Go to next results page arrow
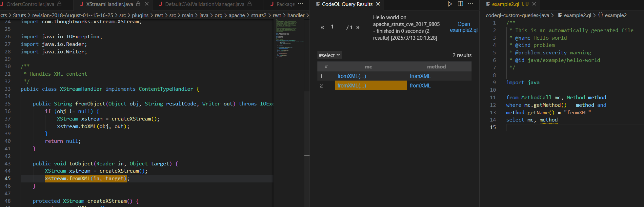Screen dimensions: 644x207 [x=358, y=27]
